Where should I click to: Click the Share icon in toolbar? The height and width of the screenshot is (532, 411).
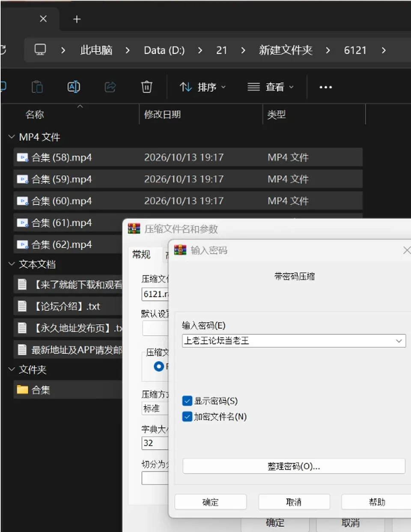(x=110, y=87)
